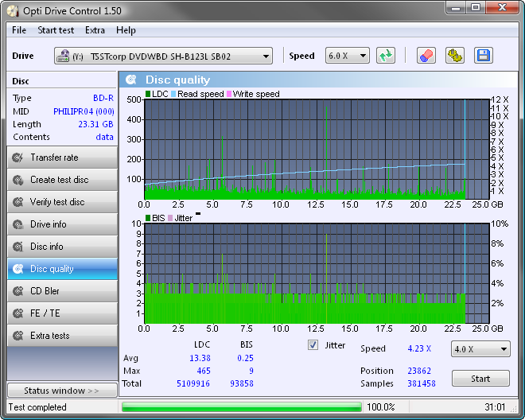Click the save floppy disk icon
This screenshot has height=420, width=525.
[x=483, y=56]
